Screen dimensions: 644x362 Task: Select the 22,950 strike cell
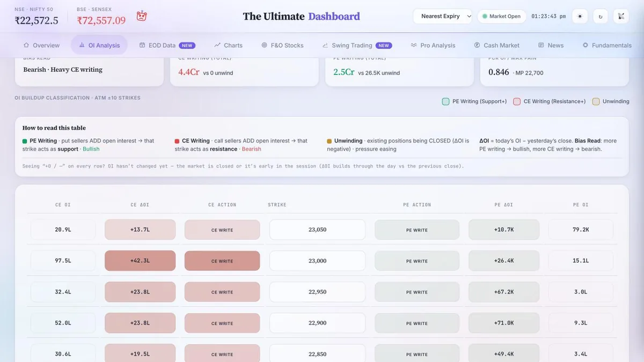317,292
